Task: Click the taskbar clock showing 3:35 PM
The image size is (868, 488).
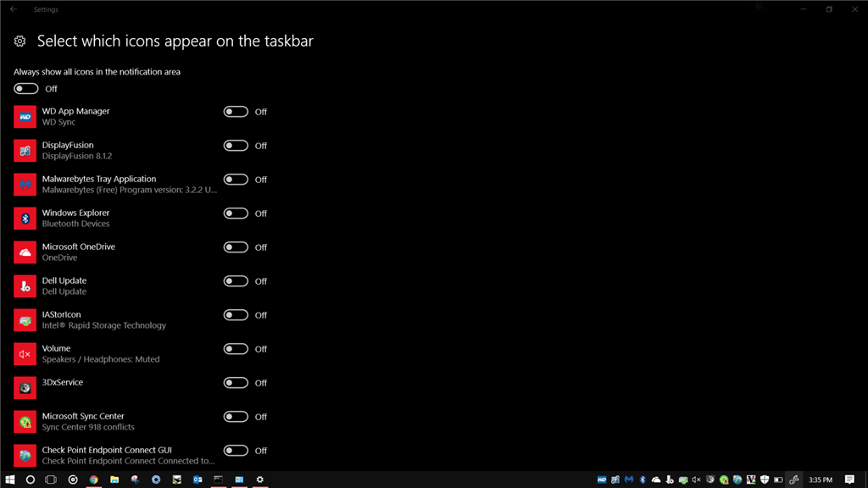Action: [821, 480]
